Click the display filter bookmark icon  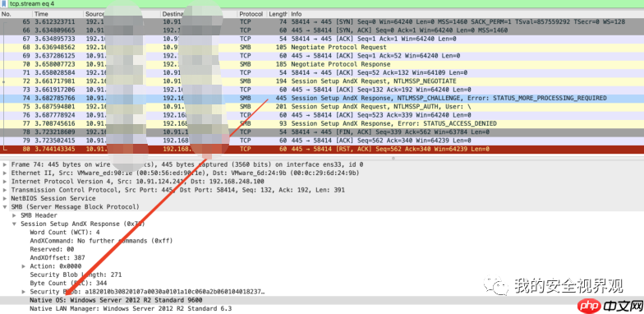point(4,3)
